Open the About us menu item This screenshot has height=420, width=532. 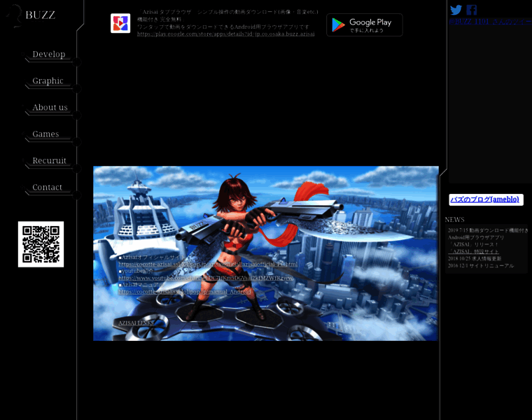(50, 107)
